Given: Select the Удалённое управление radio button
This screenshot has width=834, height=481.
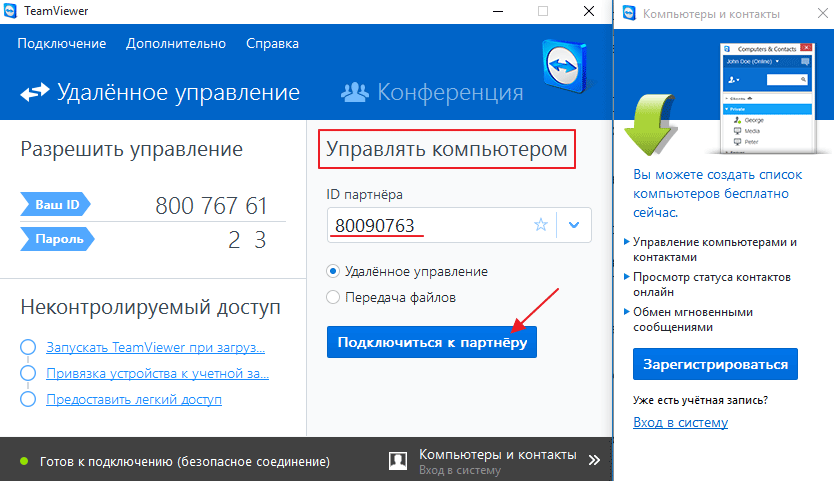Looking at the screenshot, I should (x=334, y=271).
